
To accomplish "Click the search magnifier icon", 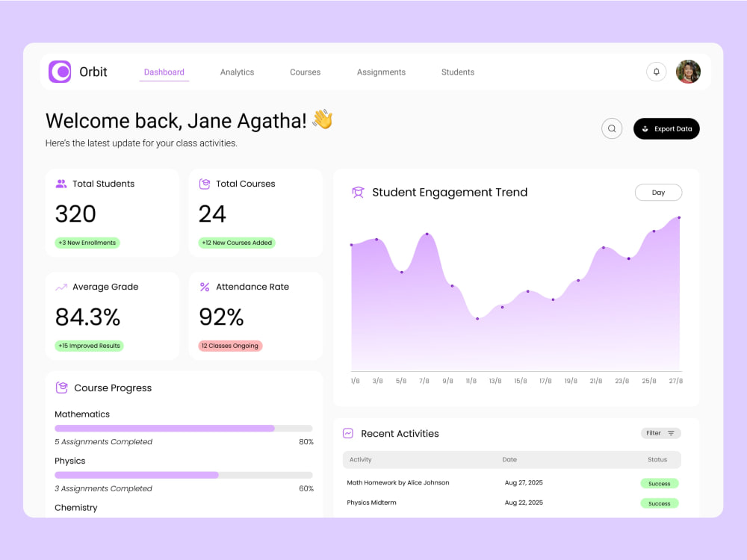I will (x=612, y=128).
